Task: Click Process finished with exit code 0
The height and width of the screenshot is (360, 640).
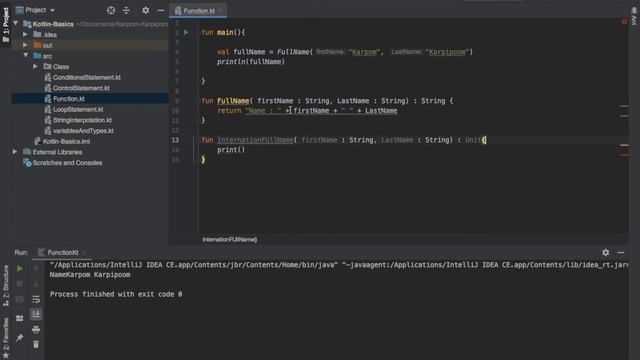Action: point(116,294)
